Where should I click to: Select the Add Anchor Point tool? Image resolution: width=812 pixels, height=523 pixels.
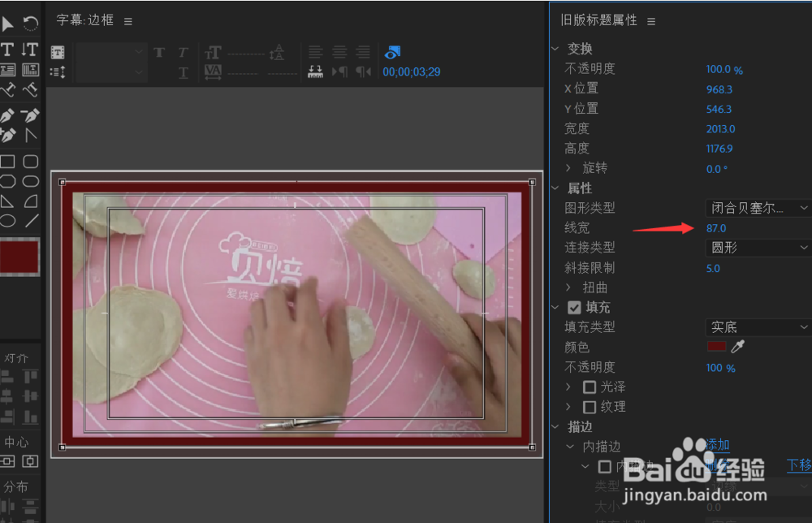8,136
